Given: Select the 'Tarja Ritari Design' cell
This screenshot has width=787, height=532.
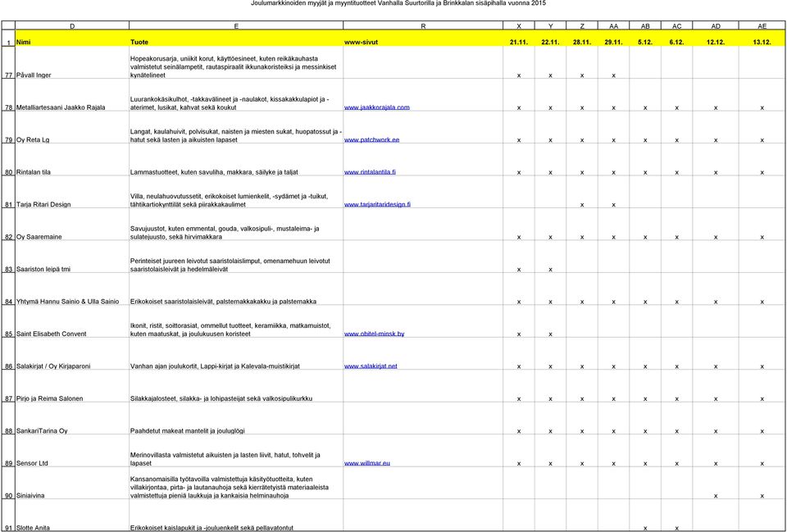Looking at the screenshot, I should 72,192.
